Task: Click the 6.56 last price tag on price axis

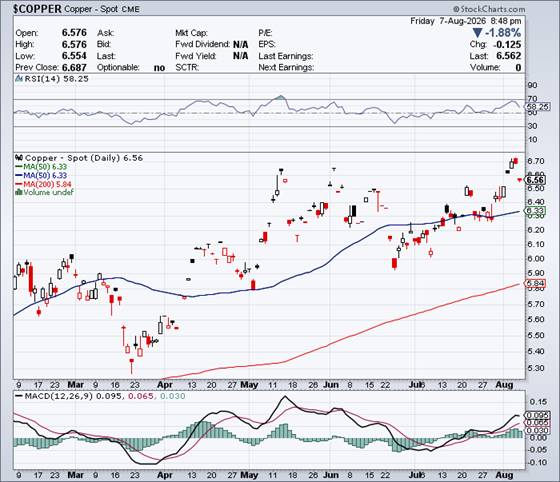Action: click(x=535, y=180)
